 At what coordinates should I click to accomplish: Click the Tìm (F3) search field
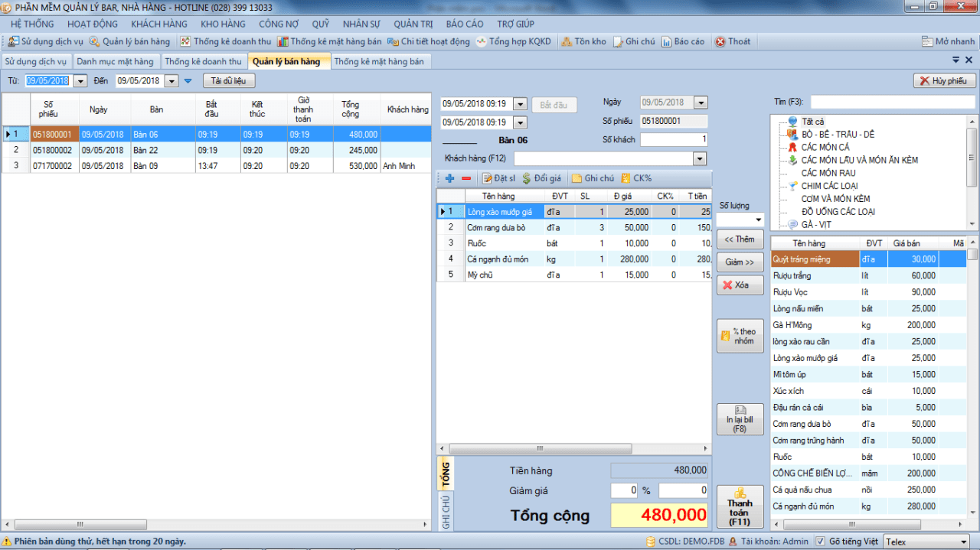point(893,102)
